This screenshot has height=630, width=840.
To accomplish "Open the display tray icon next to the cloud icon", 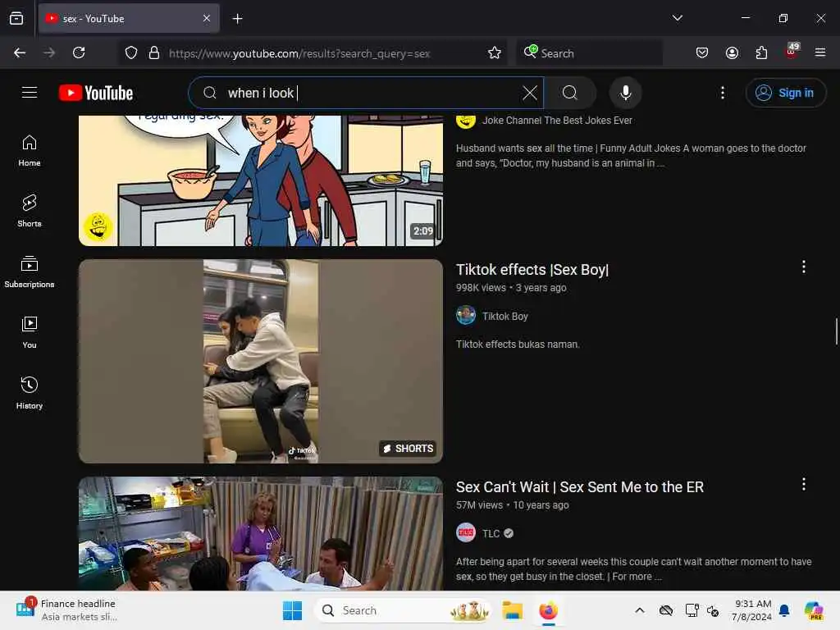I will (692, 610).
